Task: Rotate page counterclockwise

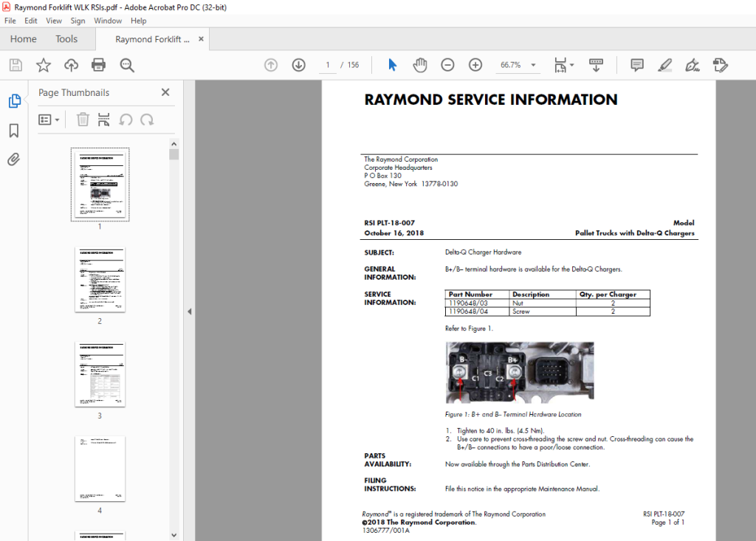Action: (x=126, y=120)
